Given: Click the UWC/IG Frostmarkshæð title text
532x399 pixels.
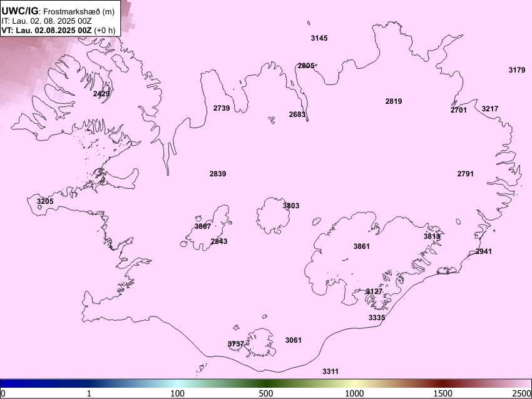Looking at the screenshot, I should (58, 11).
